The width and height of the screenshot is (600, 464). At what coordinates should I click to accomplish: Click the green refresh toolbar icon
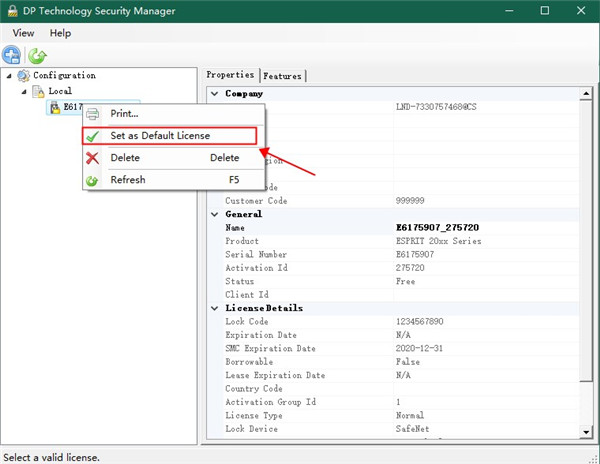point(37,56)
